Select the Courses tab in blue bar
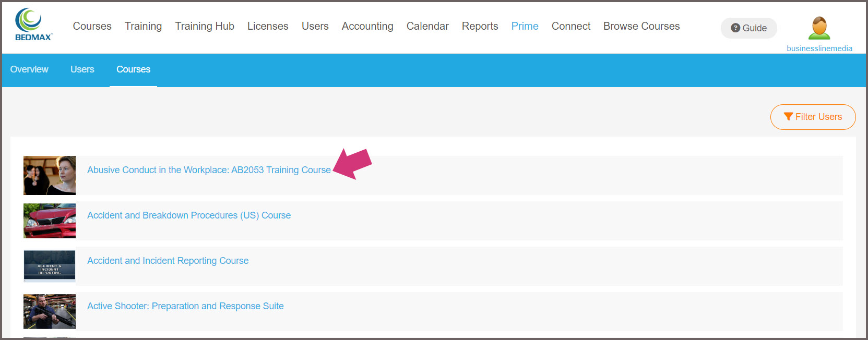 [x=133, y=69]
